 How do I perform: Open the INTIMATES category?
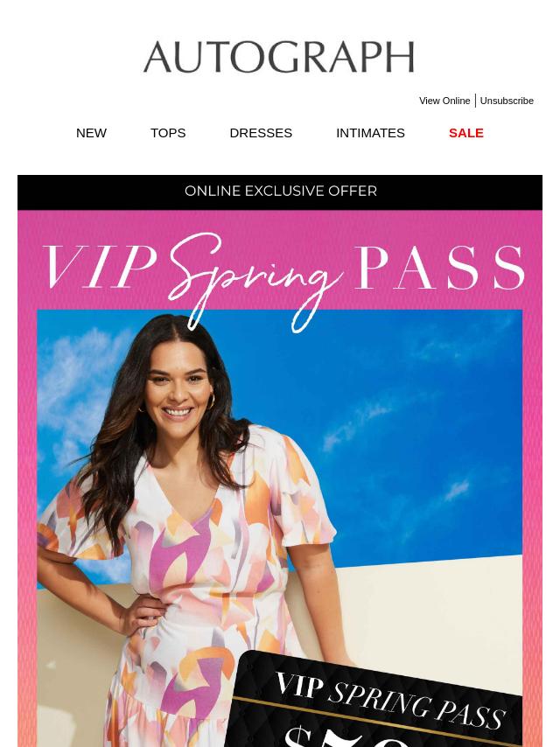click(370, 133)
